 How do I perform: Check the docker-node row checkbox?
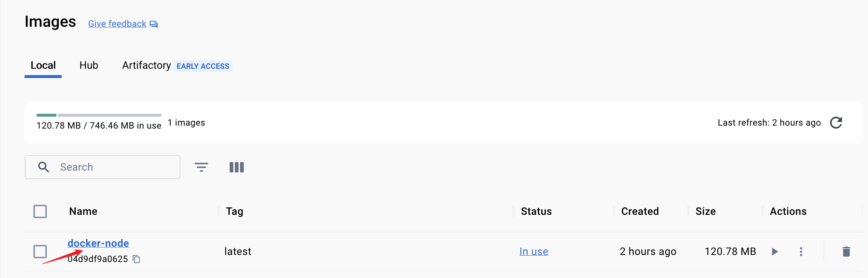[x=40, y=252]
